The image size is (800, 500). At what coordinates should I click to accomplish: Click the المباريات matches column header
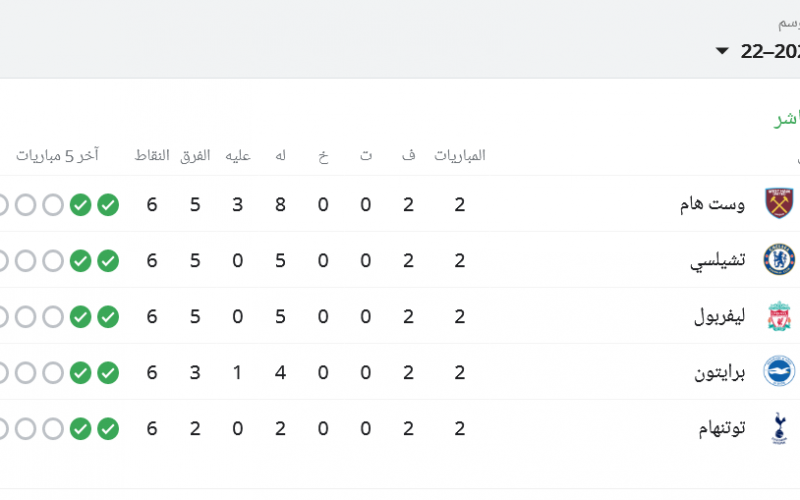460,156
